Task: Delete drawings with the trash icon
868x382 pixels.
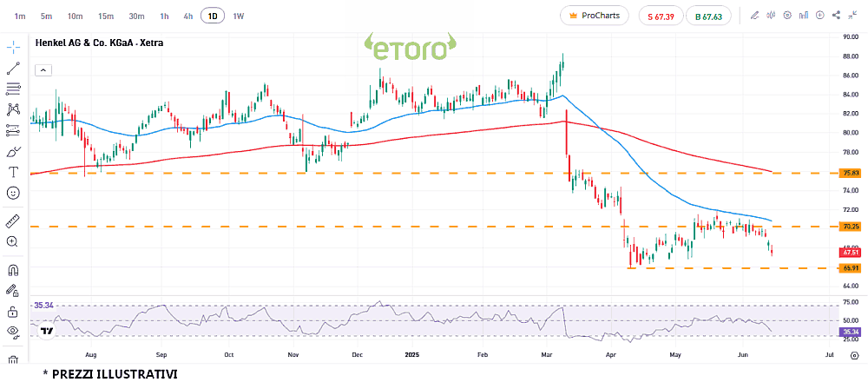Action: pyautogui.click(x=13, y=359)
